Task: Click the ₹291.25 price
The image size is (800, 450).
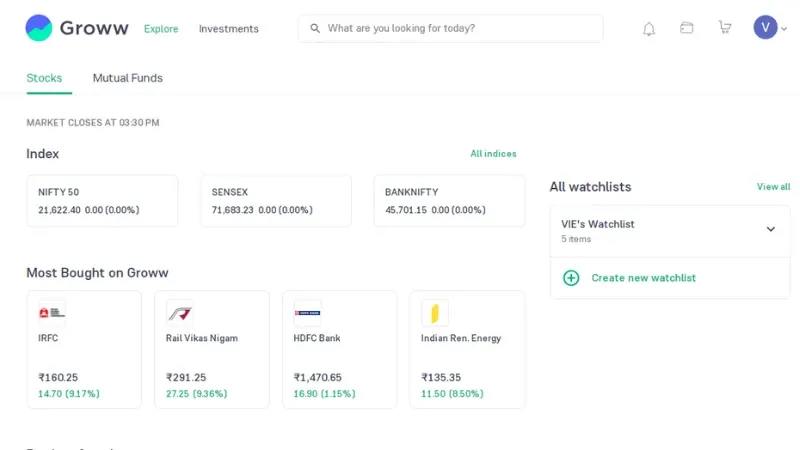Action: [x=186, y=378]
